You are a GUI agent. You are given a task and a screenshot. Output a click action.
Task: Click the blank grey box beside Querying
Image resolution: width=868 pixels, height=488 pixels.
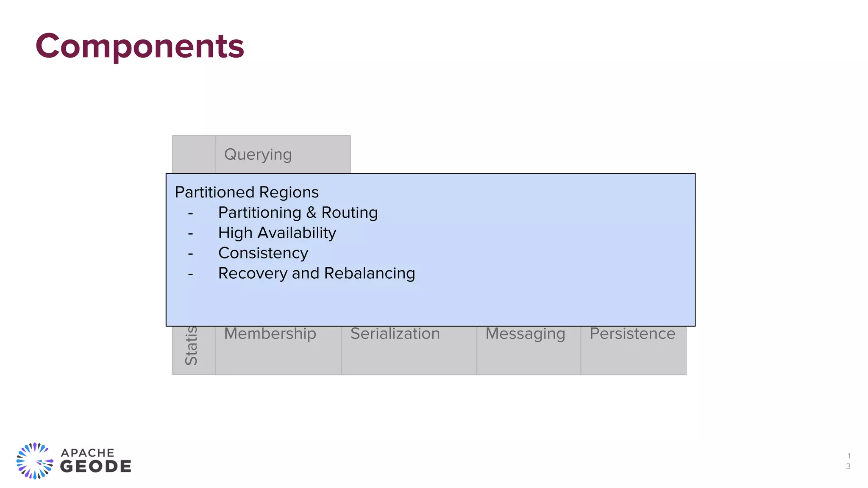pos(194,154)
